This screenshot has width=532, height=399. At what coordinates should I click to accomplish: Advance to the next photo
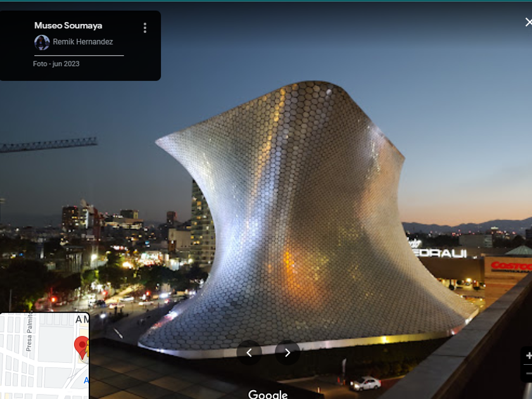pos(288,353)
